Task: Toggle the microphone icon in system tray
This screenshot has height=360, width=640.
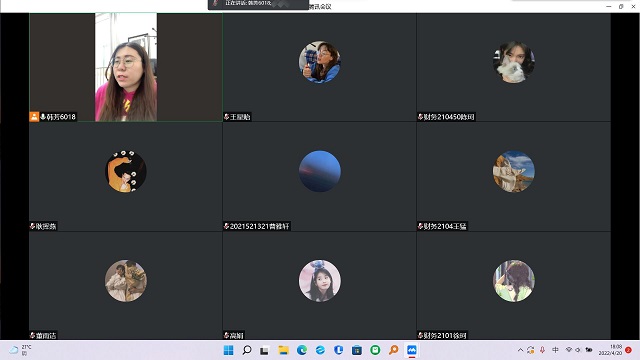Action: coord(542,350)
